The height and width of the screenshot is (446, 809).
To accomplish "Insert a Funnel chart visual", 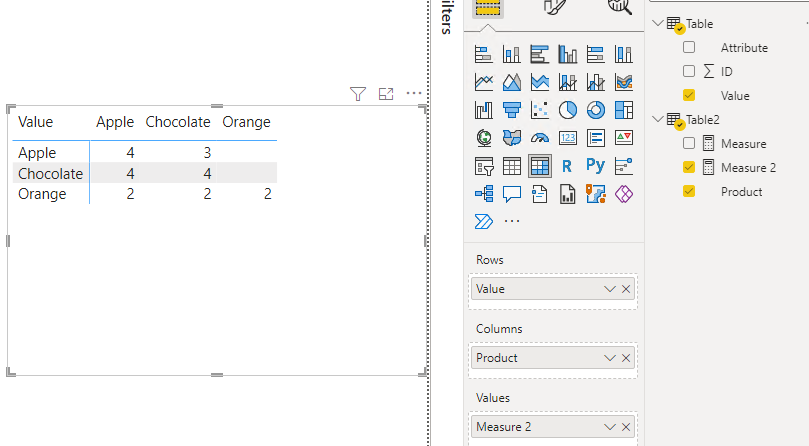I will pyautogui.click(x=511, y=110).
